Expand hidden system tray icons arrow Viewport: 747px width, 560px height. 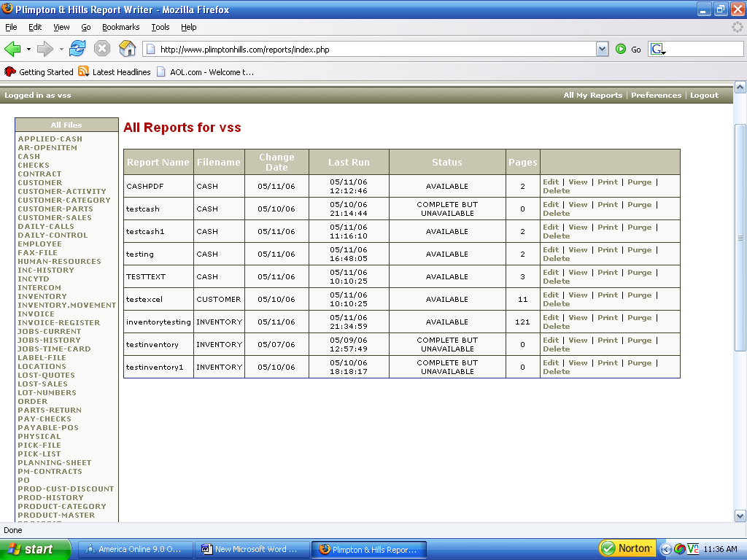(665, 549)
